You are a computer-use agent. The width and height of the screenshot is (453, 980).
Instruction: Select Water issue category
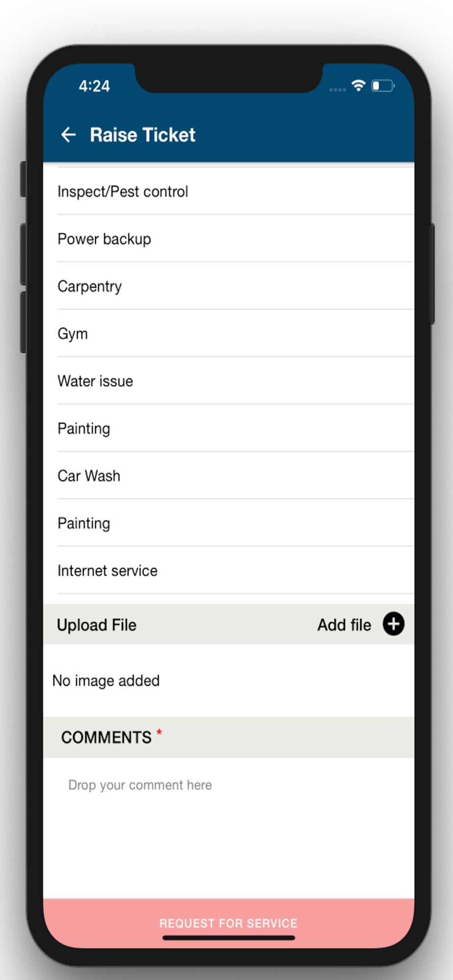point(228,381)
